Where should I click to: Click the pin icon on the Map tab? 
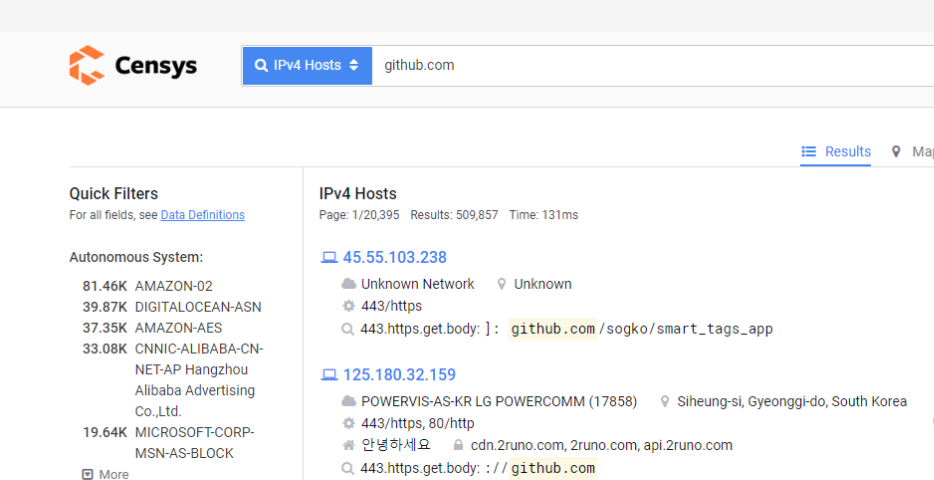(x=896, y=152)
